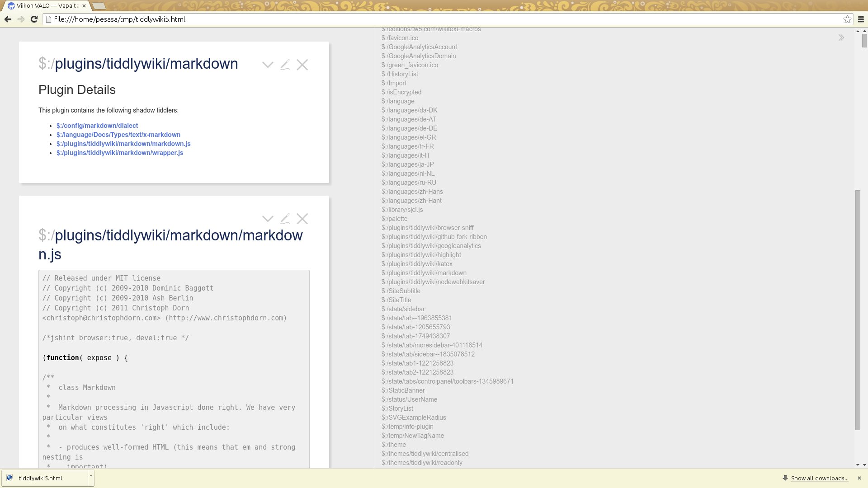Edit the markdown.js tiddler
868x488 pixels.
[285, 219]
